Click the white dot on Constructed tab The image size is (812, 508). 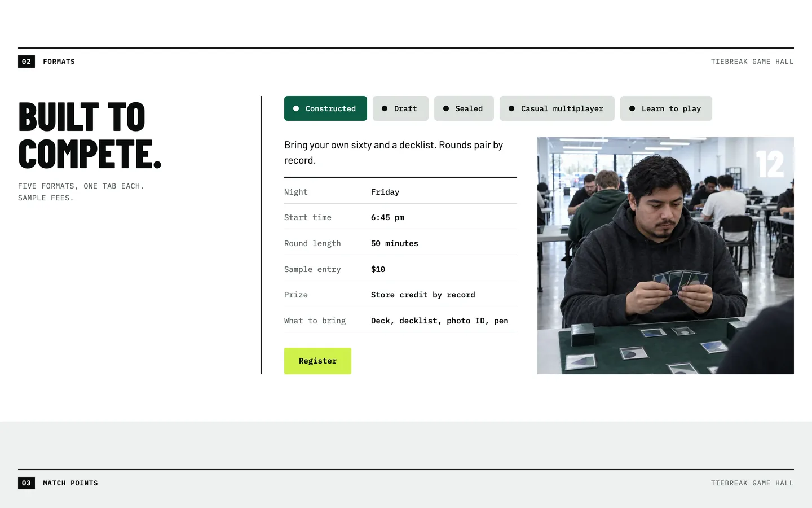(296, 108)
